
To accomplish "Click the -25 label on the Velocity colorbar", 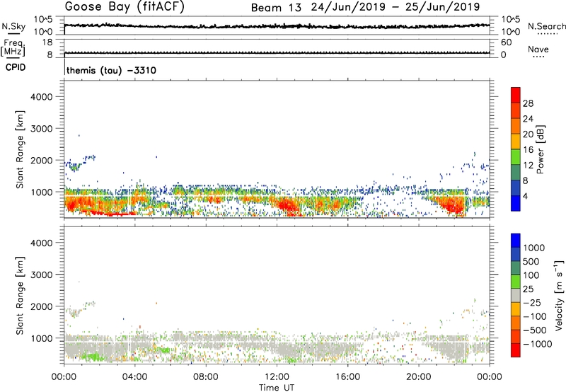I will (x=533, y=302).
